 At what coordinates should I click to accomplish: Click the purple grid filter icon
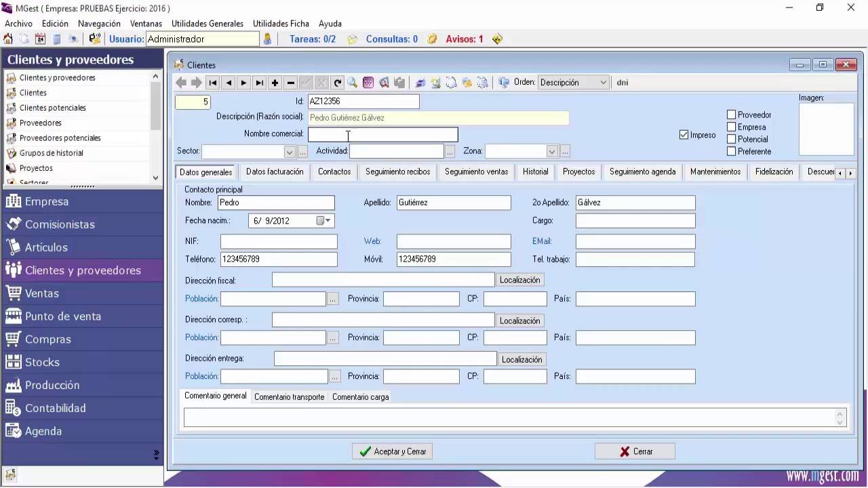[x=368, y=83]
